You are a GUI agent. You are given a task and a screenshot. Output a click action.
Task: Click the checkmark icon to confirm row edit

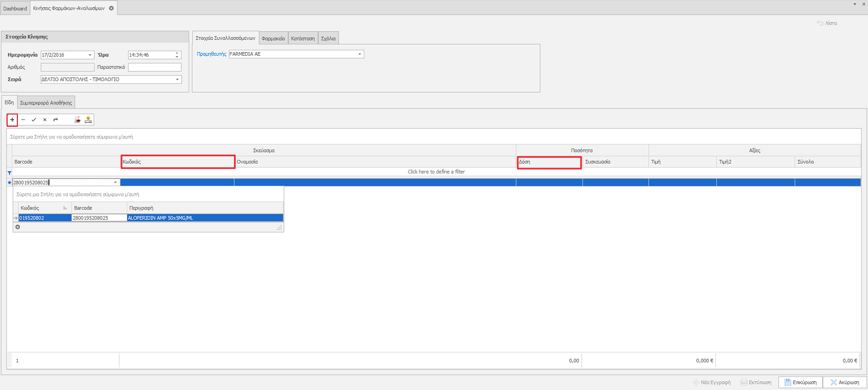click(34, 120)
